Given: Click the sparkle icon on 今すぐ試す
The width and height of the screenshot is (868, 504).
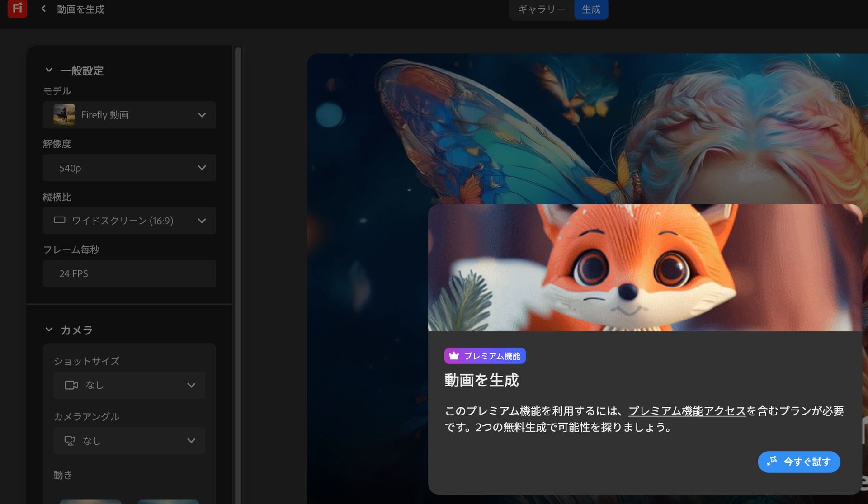Looking at the screenshot, I should pyautogui.click(x=772, y=462).
